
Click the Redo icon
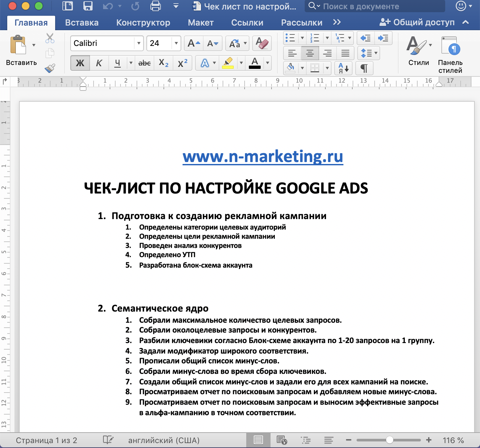tap(135, 6)
